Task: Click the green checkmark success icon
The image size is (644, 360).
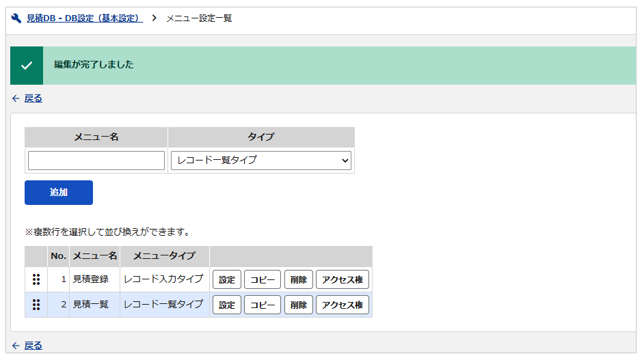Action: point(27,66)
